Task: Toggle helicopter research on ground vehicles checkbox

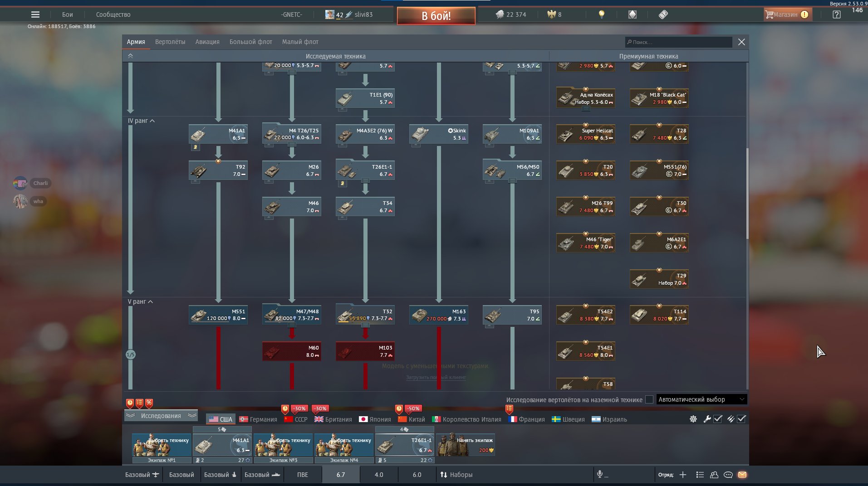Action: pyautogui.click(x=649, y=399)
